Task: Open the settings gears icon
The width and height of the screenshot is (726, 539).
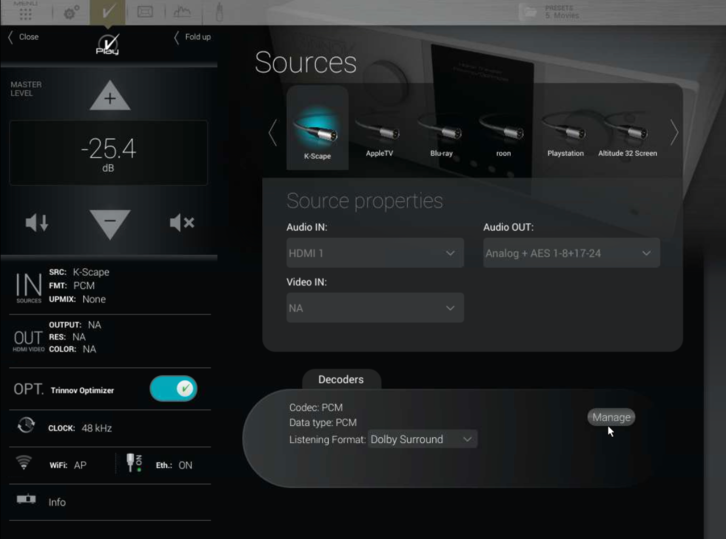Action: click(71, 12)
